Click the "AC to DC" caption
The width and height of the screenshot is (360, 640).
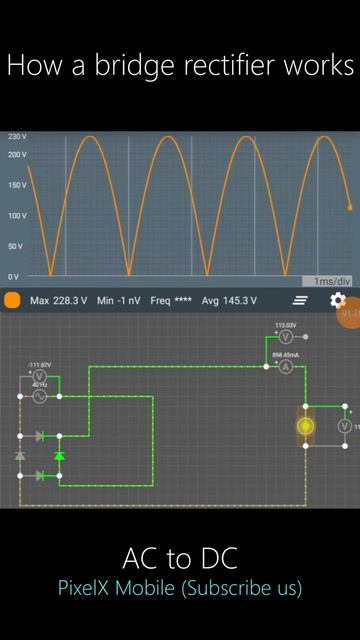(x=180, y=558)
